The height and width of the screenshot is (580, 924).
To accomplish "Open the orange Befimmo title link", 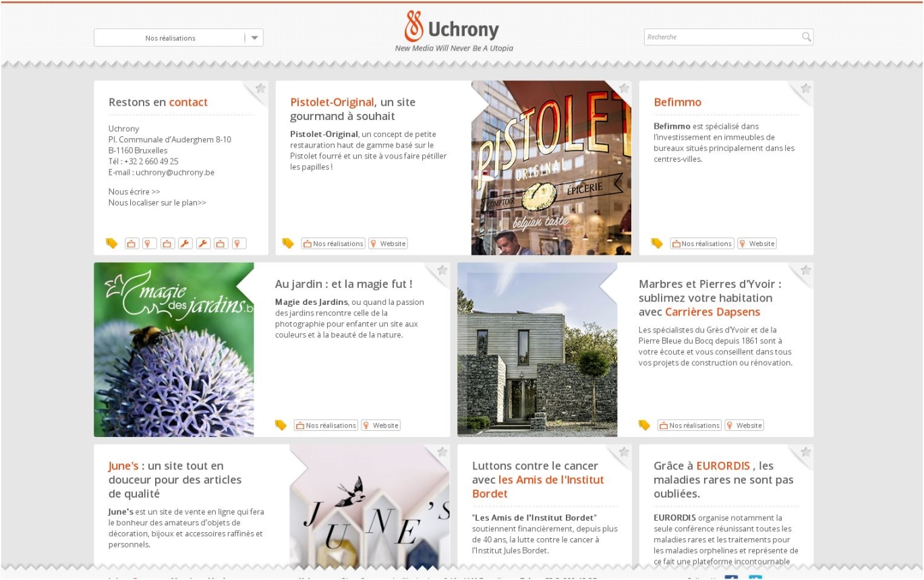I will (x=678, y=103).
